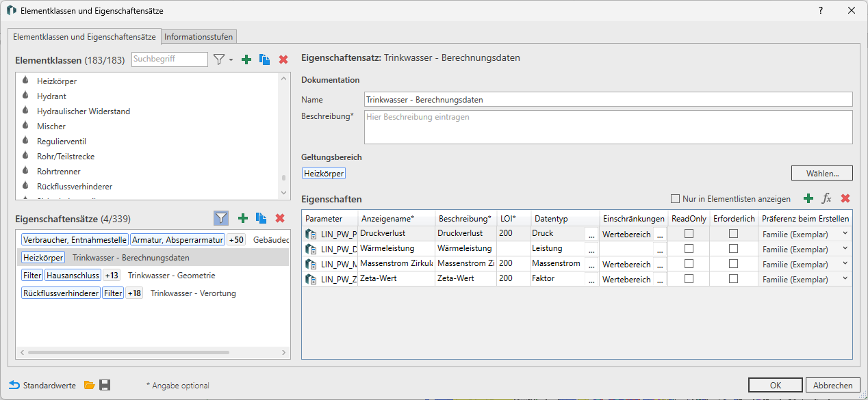Toggle the Eigenschaftensätze filter funnel

(x=221, y=218)
